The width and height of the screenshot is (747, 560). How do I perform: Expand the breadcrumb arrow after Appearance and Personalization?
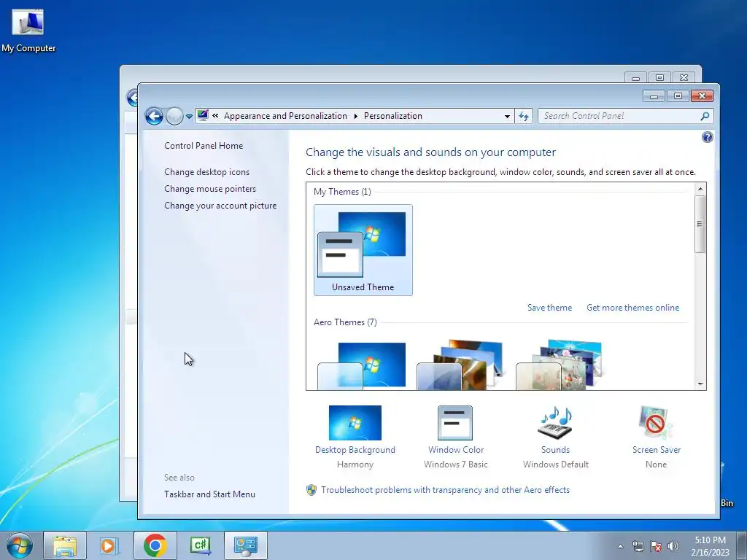pyautogui.click(x=355, y=116)
